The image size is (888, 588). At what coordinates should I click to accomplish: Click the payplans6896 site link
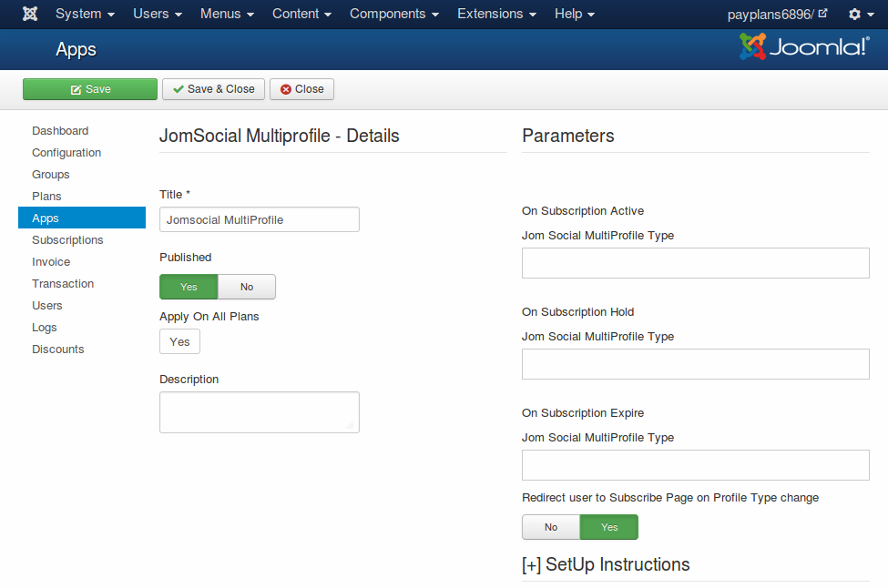pos(771,15)
